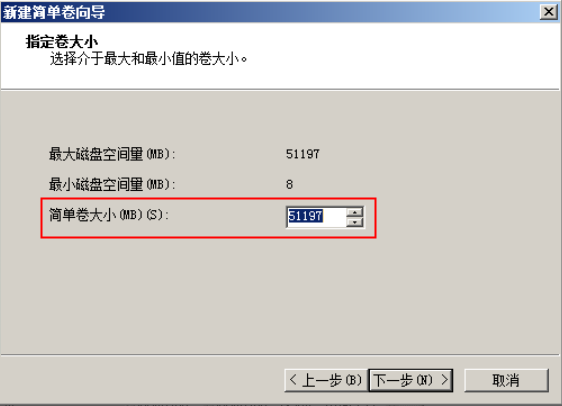Click the 最小磁盘空间量(MB) label
Screen dimensions: 562x406
pyautogui.click(x=112, y=185)
